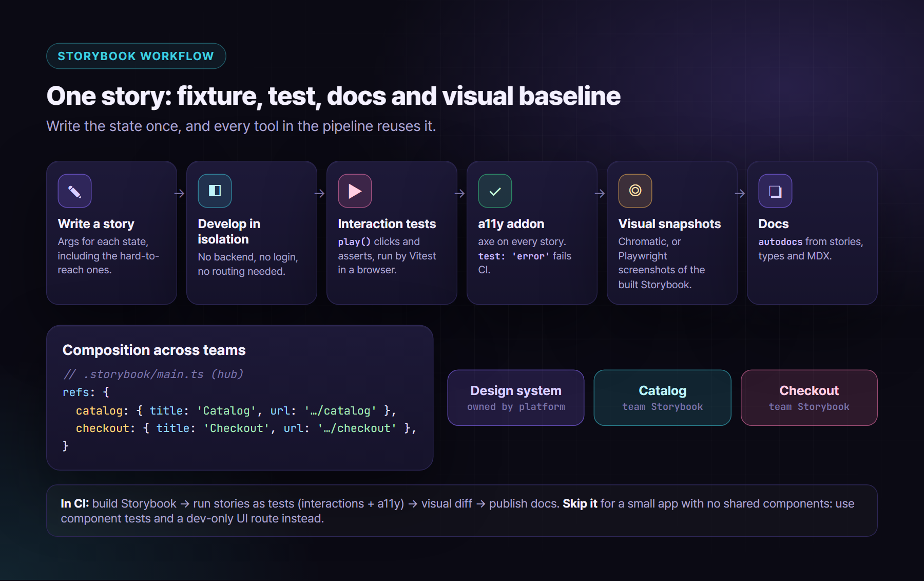
Task: Click the 'Write a story' heading
Action: click(96, 224)
